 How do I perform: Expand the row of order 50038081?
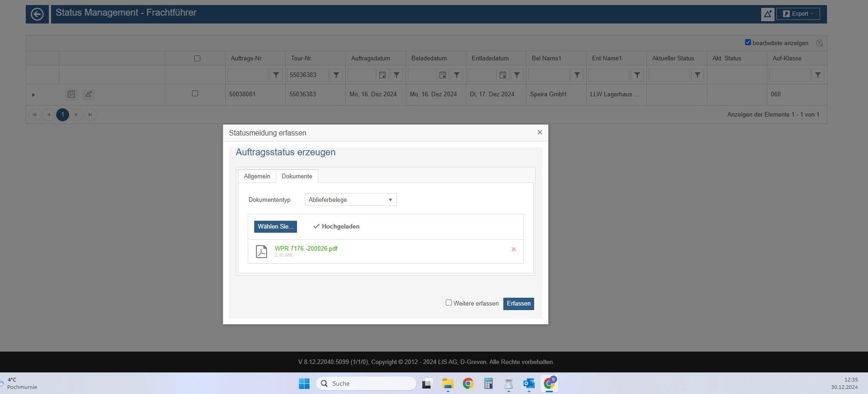click(33, 95)
